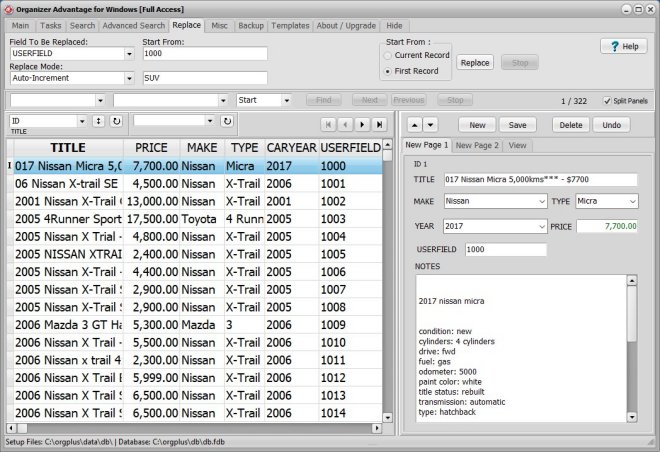The image size is (660, 452).
Task: Click the up arrow button left of New
Action: [x=415, y=125]
